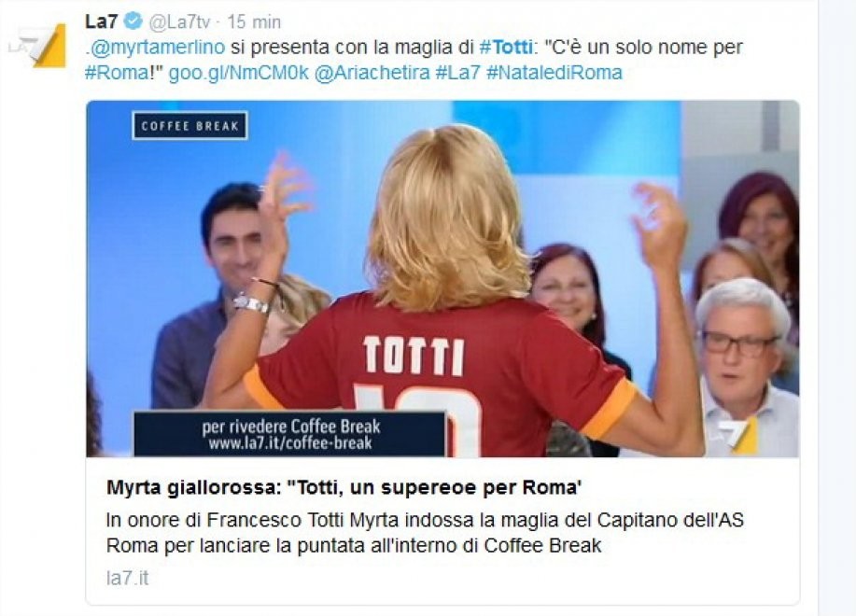
Task: Open the La7 account name link
Action: pos(102,21)
